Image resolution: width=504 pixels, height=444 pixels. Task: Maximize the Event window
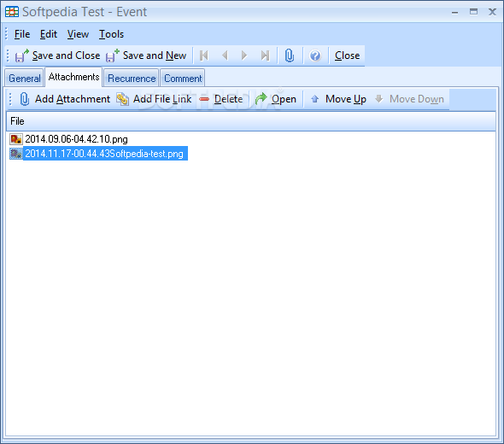473,12
